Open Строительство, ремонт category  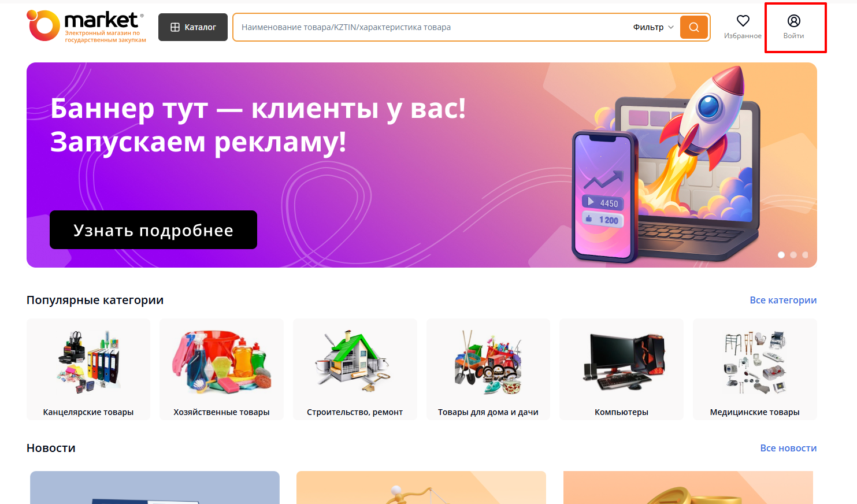[x=355, y=369]
